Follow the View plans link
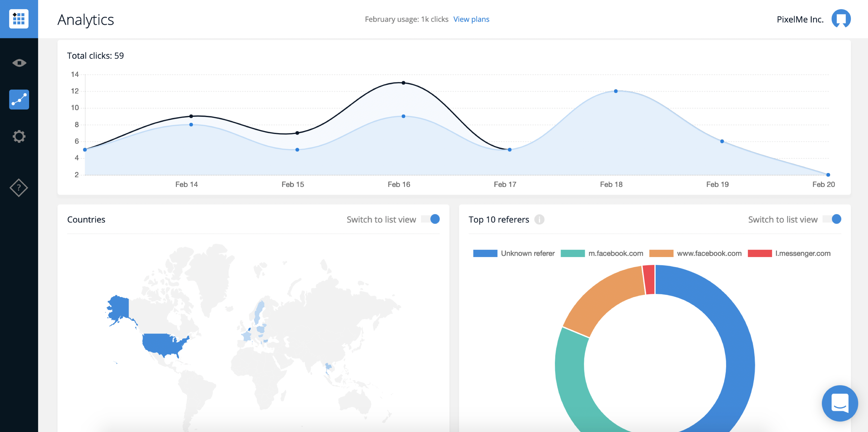 point(471,19)
